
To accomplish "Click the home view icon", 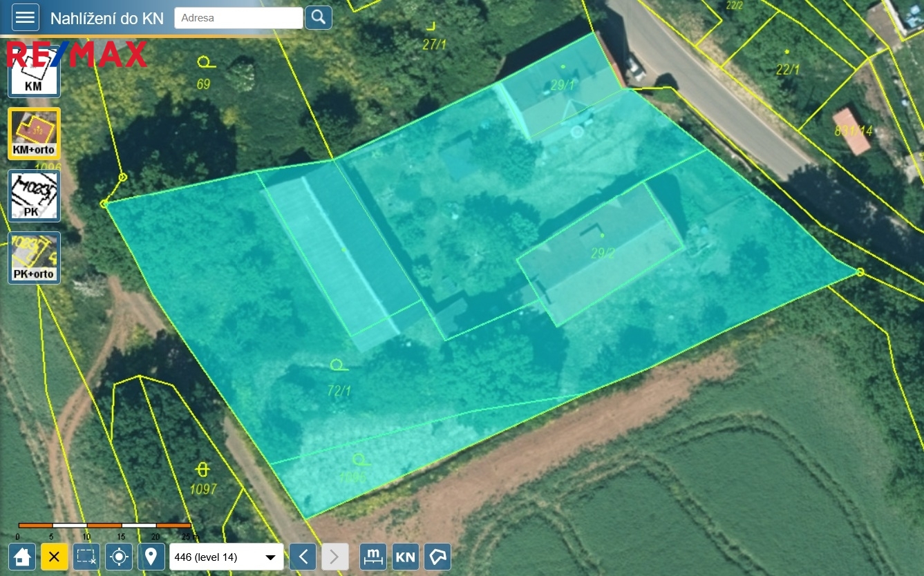I will (22, 557).
